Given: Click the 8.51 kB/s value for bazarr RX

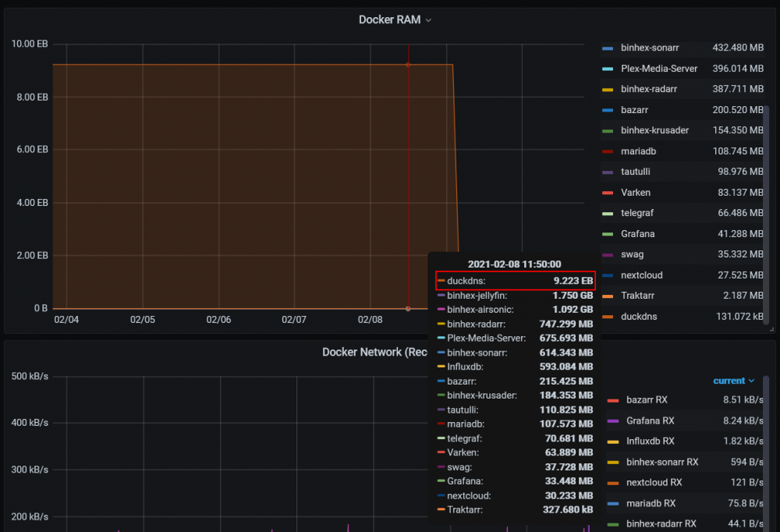Looking at the screenshot, I should (743, 400).
